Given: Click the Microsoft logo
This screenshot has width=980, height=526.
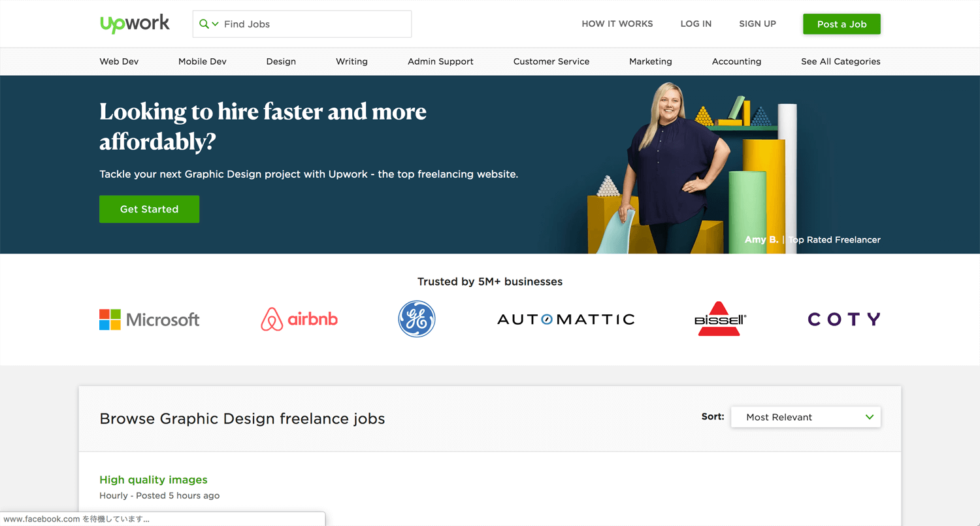Looking at the screenshot, I should pos(149,320).
